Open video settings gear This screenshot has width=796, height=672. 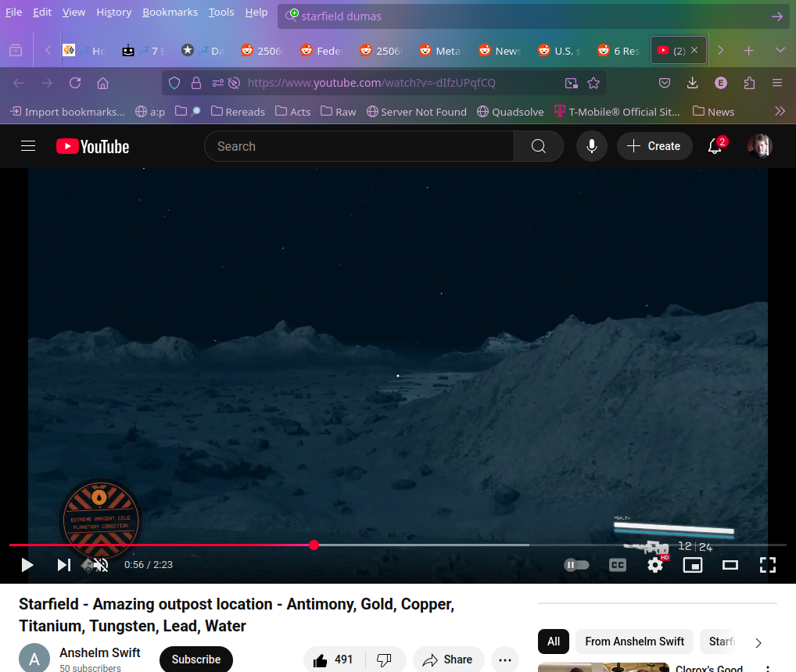tap(655, 565)
